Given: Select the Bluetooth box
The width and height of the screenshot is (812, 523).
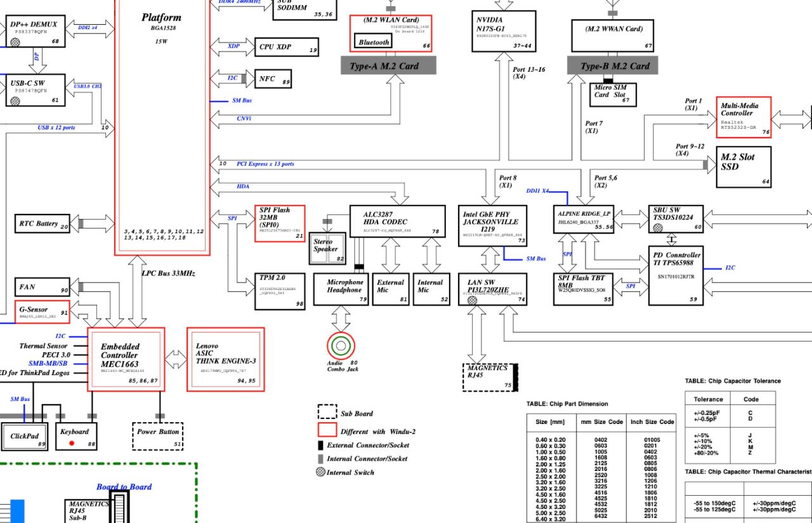Looking at the screenshot, I should tap(374, 42).
